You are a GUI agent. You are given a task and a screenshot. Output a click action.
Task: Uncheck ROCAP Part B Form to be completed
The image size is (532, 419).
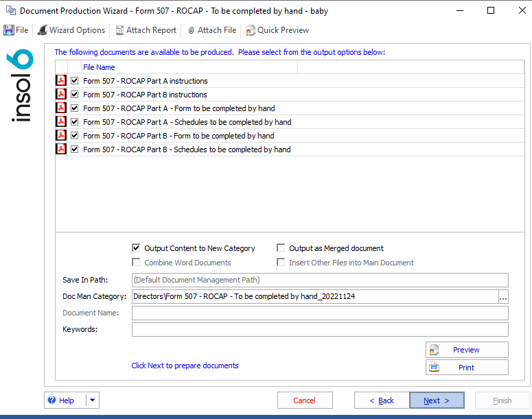tap(75, 136)
